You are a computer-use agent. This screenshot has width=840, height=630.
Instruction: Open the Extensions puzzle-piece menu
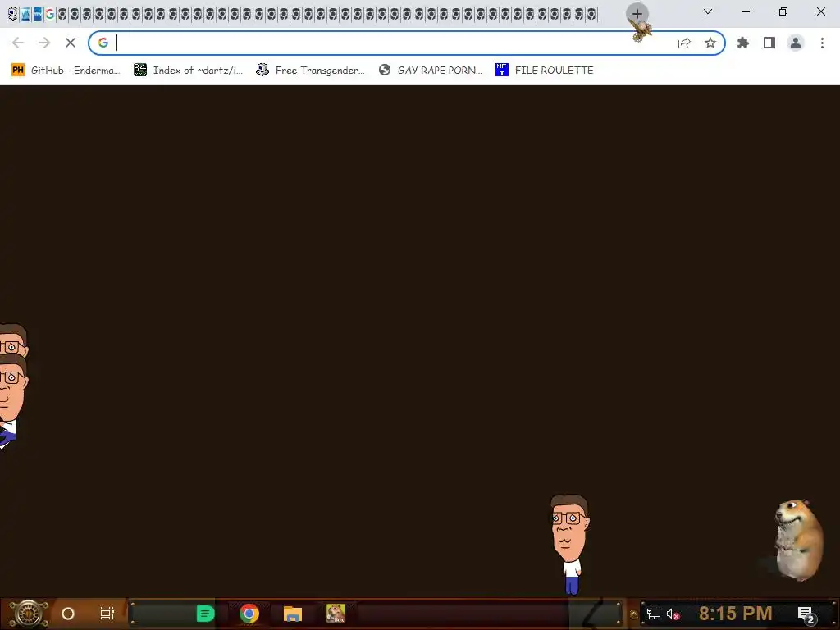pos(743,43)
